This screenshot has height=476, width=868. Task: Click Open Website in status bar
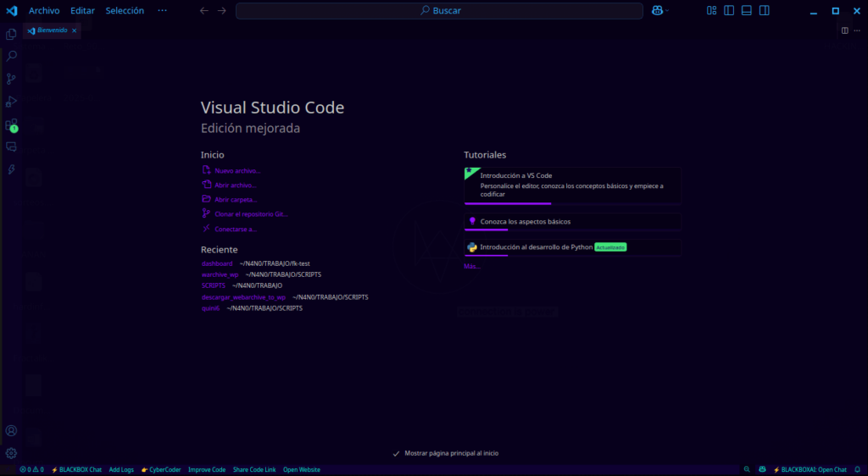click(x=302, y=469)
